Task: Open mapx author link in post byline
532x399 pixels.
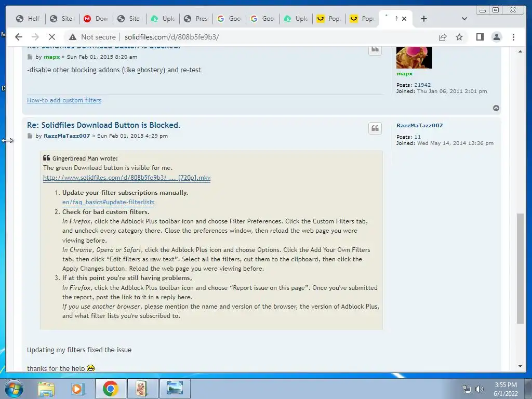Action: pos(51,57)
